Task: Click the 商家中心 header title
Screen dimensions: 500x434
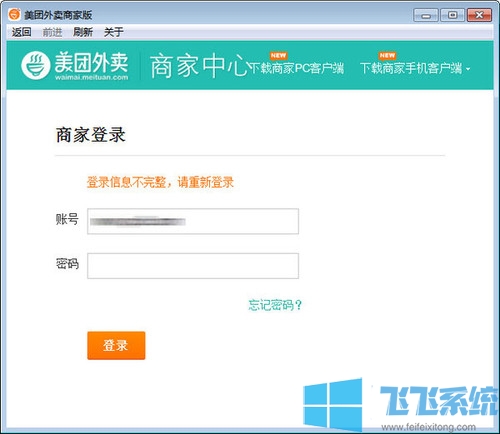Action: (199, 66)
